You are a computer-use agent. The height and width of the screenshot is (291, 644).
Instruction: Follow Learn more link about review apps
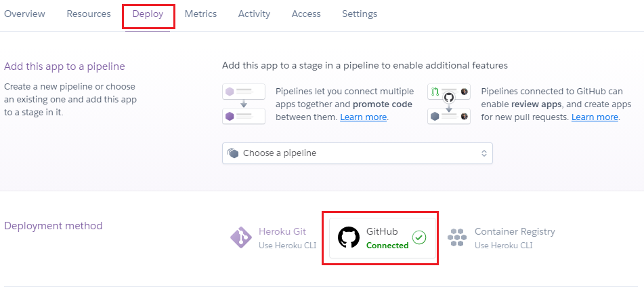pos(595,117)
